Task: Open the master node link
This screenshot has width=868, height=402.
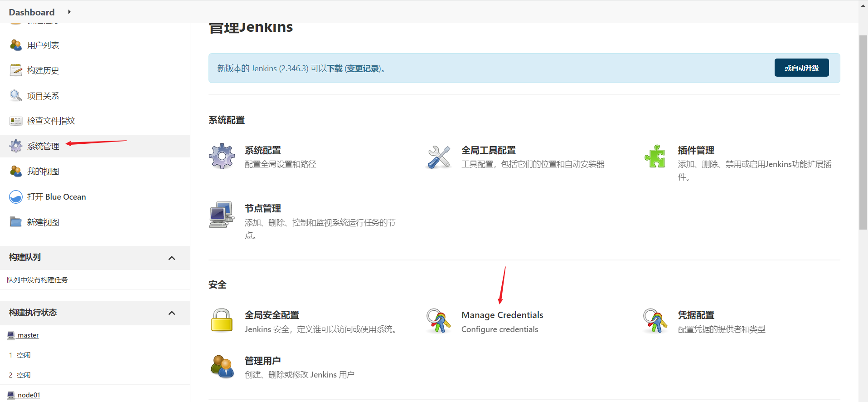Action: click(x=28, y=335)
